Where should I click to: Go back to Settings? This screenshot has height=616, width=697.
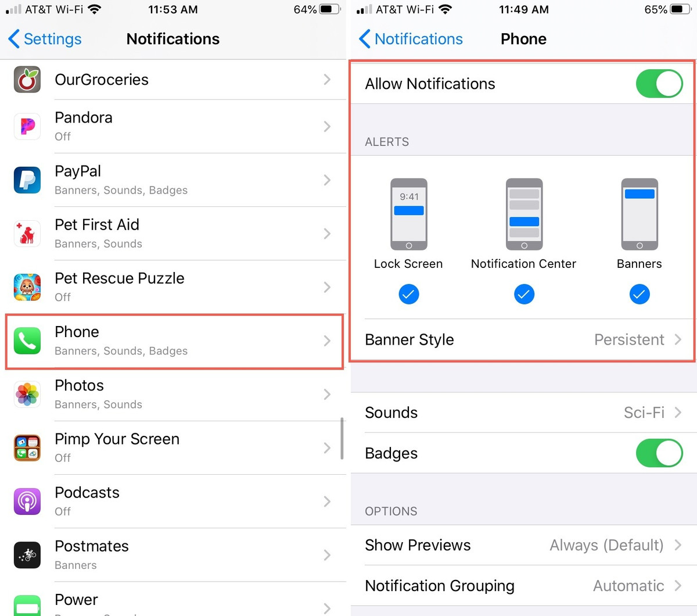pyautogui.click(x=45, y=39)
